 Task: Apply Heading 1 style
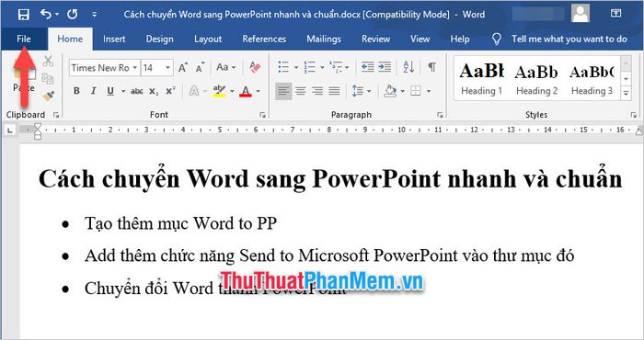coord(482,79)
